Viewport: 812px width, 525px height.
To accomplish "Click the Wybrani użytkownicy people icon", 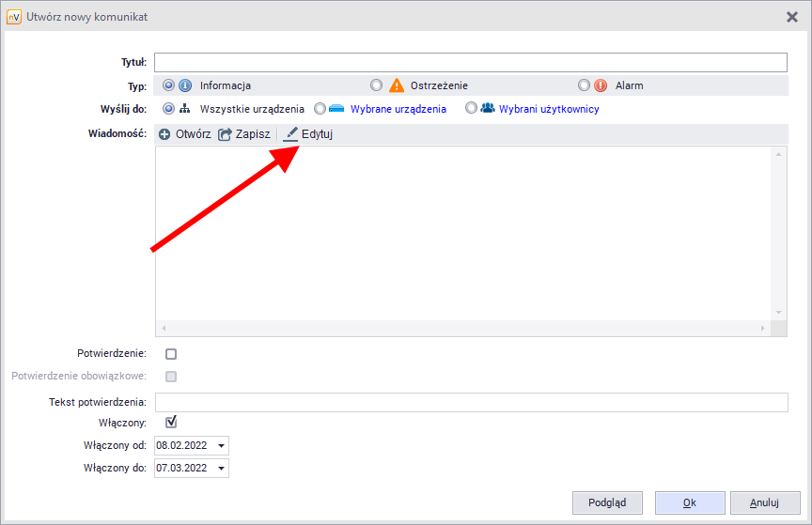I will (487, 109).
